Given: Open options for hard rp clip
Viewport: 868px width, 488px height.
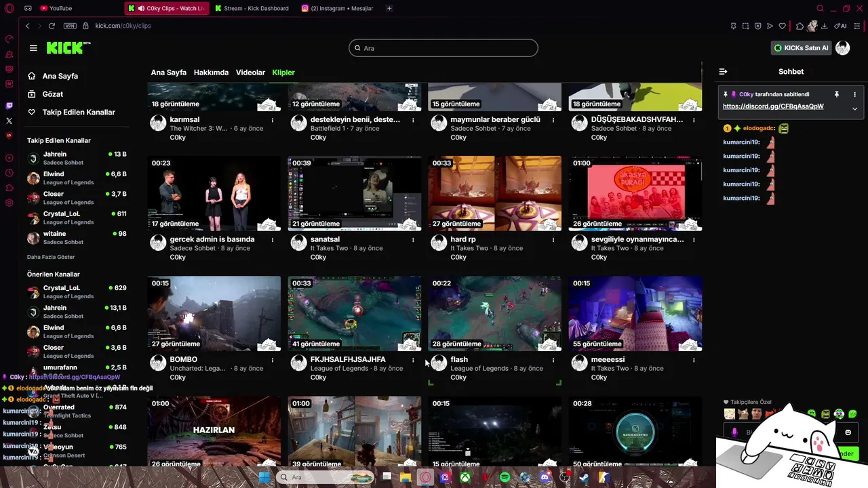Looking at the screenshot, I should point(553,240).
